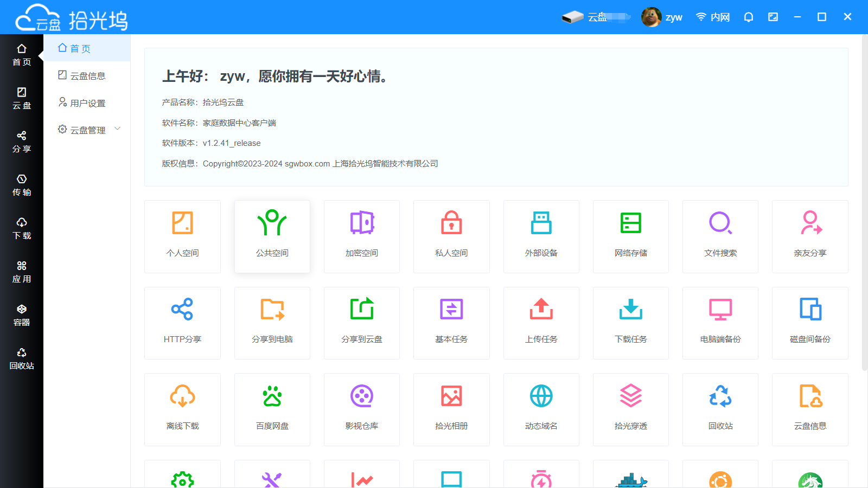868x488 pixels.
Task: Select 用户设置 in the secondary menu
Action: (87, 102)
